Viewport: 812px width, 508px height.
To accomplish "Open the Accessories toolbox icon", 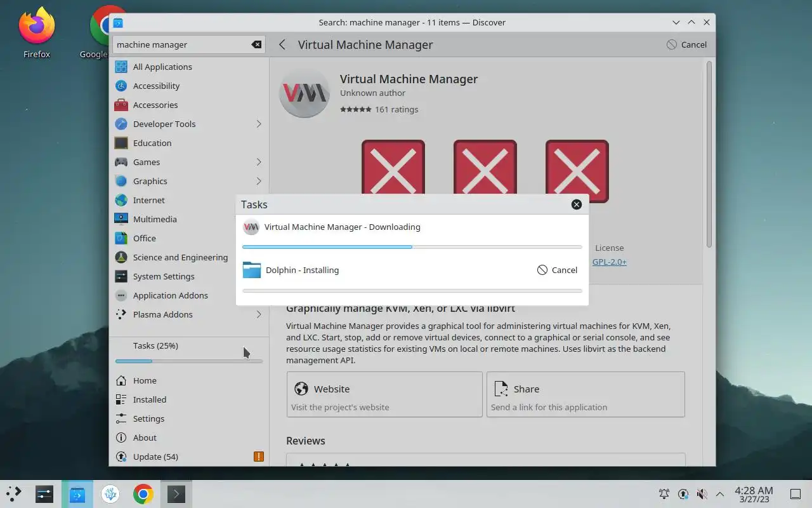I will point(121,105).
